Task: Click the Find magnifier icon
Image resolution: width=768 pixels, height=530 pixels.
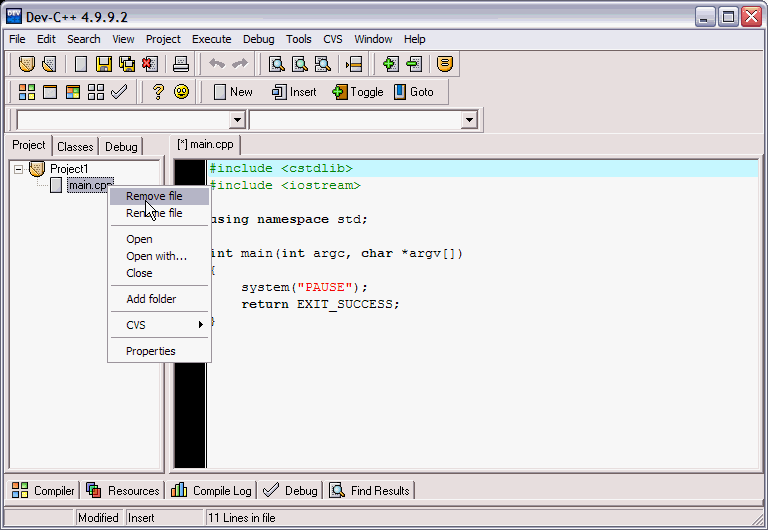Action: click(277, 64)
